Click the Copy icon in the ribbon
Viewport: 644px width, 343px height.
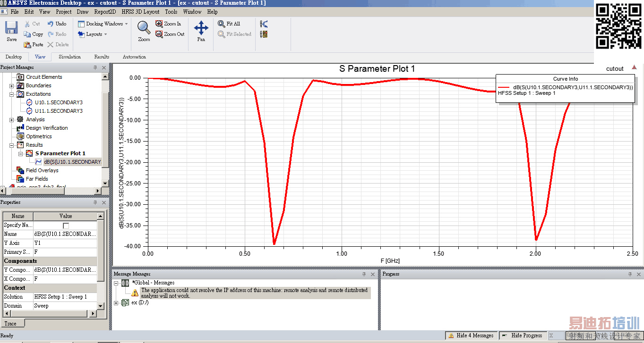coord(26,34)
